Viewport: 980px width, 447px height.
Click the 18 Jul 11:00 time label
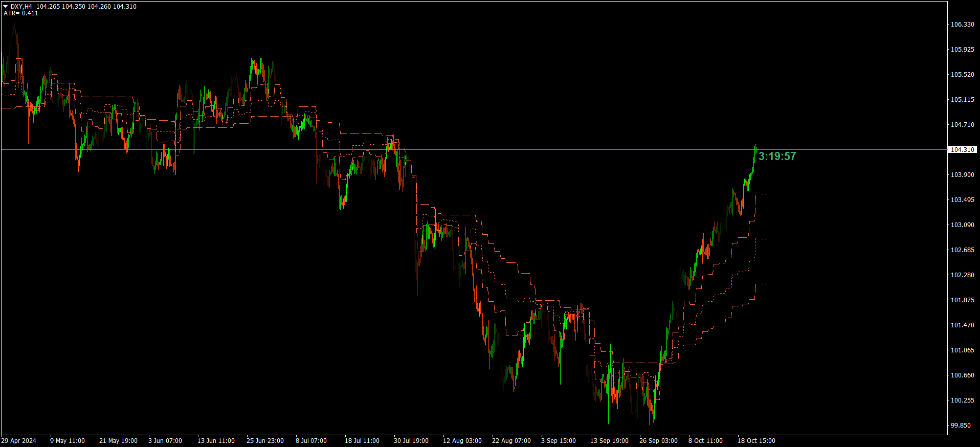point(362,440)
